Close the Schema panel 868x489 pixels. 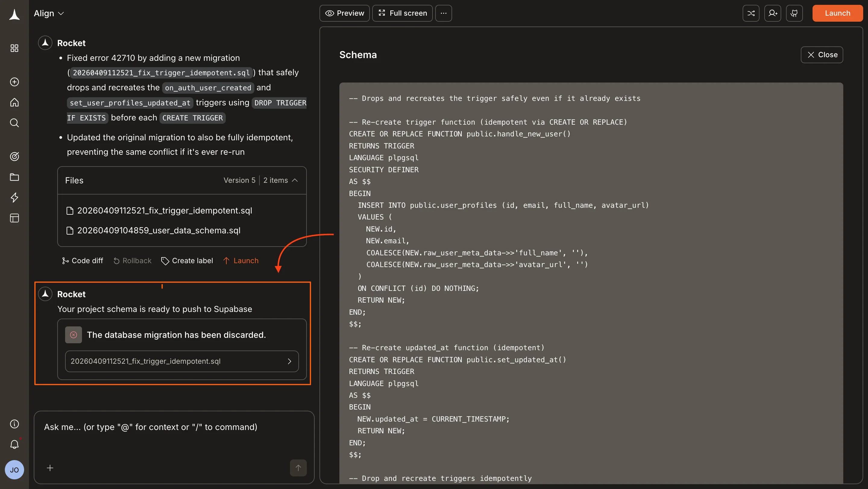[822, 55]
